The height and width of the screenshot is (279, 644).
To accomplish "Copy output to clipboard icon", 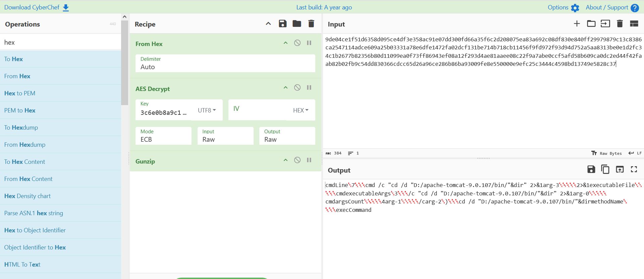I will (605, 169).
